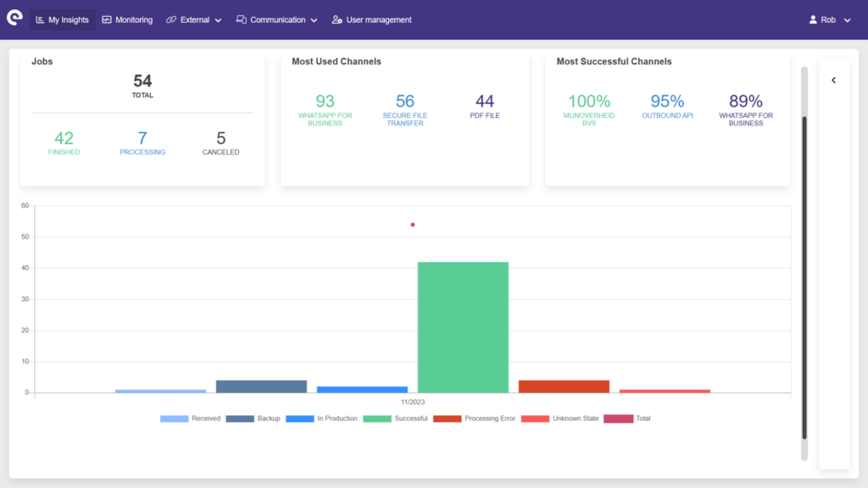Expand the right sidebar with chevron arrow
Viewport: 868px width, 488px height.
[833, 80]
